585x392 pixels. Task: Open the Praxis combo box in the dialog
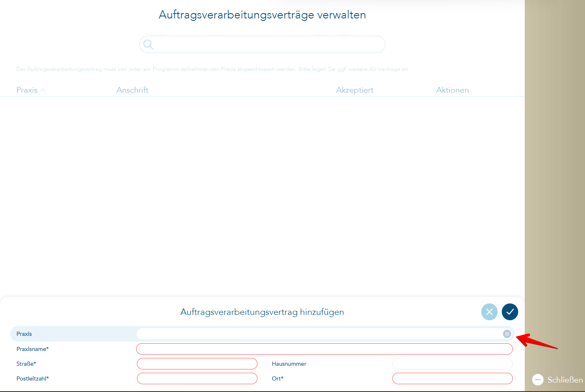(324, 334)
